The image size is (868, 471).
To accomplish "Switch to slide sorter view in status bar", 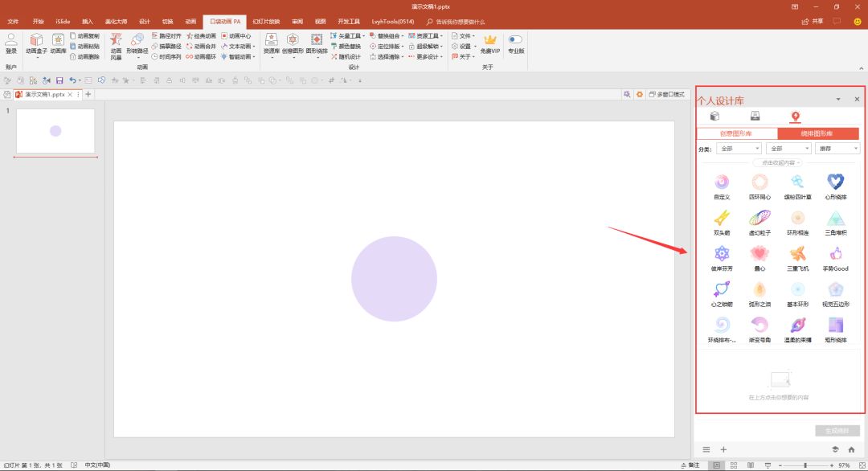I will 733,465.
